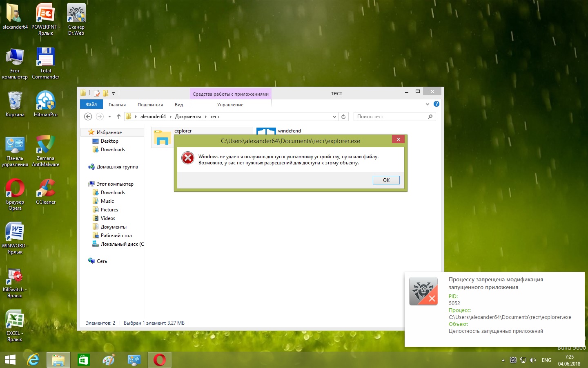
Task: Launch Opera from the taskbar
Action: pyautogui.click(x=159, y=360)
